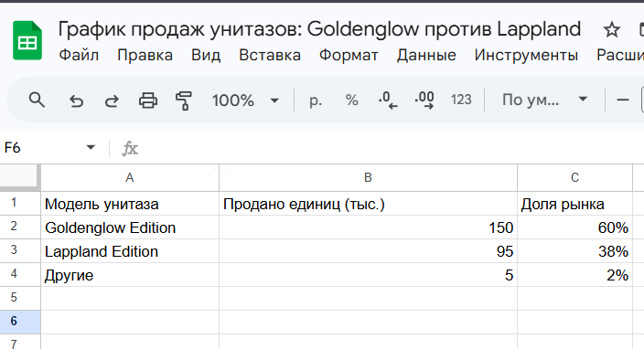The width and height of the screenshot is (644, 349).
Task: Activate the paint format tool
Action: tap(184, 100)
